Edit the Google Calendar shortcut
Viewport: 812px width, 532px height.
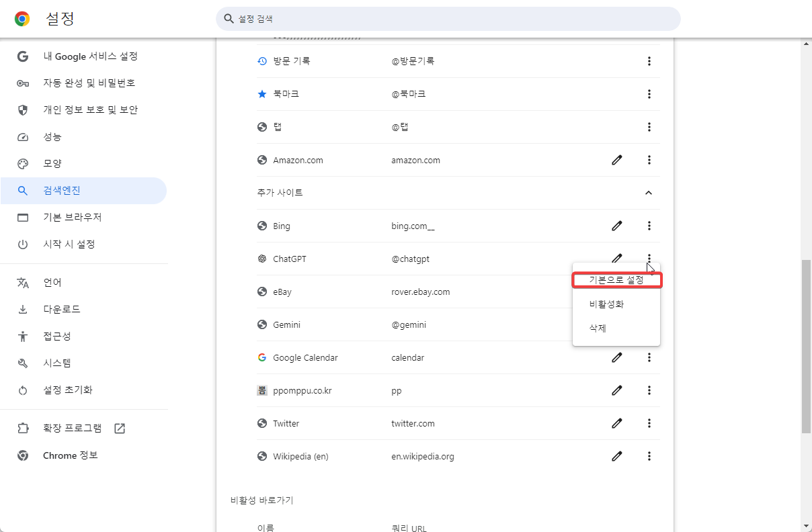(x=616, y=357)
